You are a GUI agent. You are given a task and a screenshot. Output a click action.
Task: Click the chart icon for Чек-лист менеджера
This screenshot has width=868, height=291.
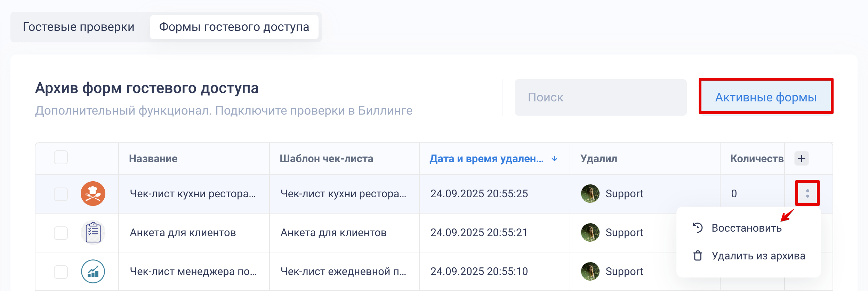coord(93,272)
